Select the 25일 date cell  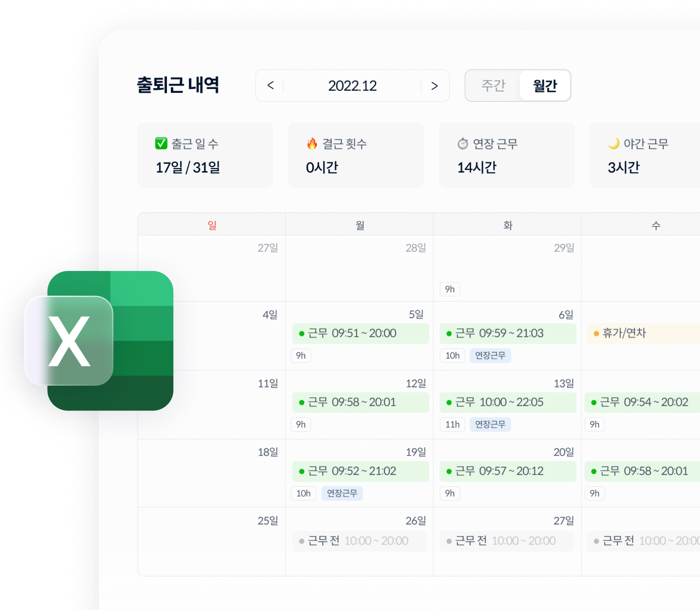click(x=212, y=542)
